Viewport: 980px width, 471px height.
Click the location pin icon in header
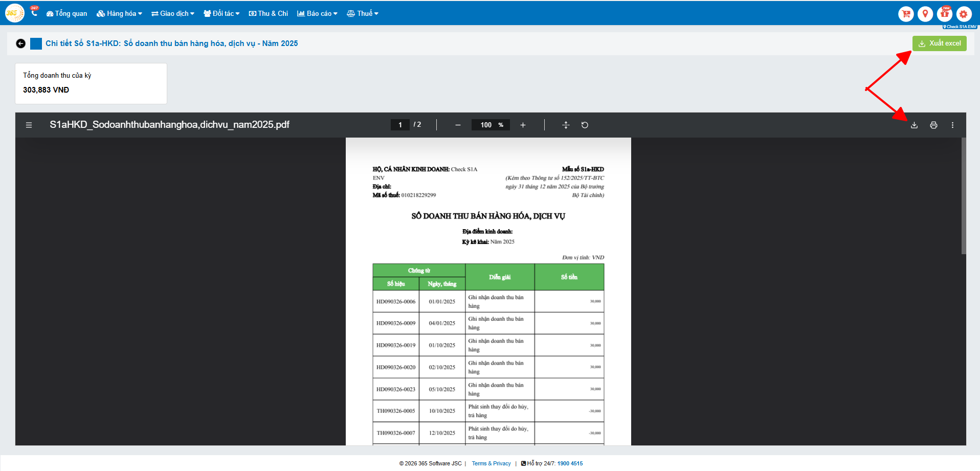tap(925, 14)
